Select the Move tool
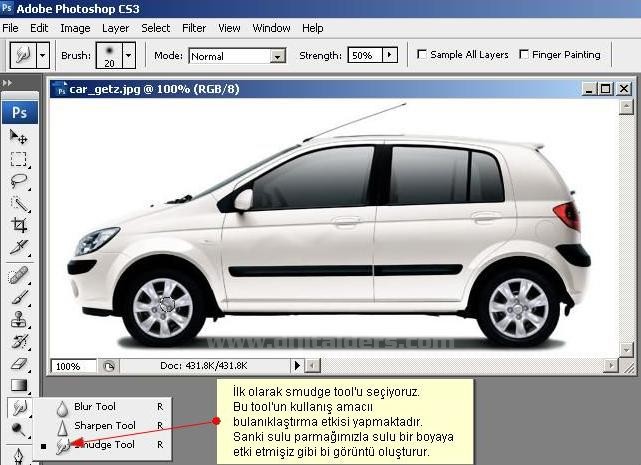641x465 pixels. 19,137
